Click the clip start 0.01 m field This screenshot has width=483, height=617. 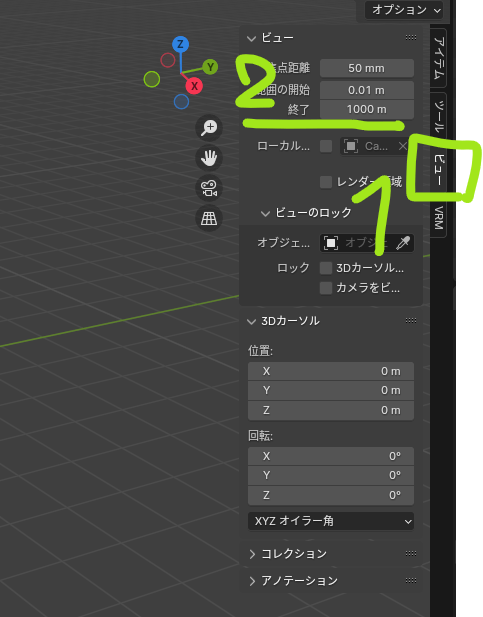367,90
